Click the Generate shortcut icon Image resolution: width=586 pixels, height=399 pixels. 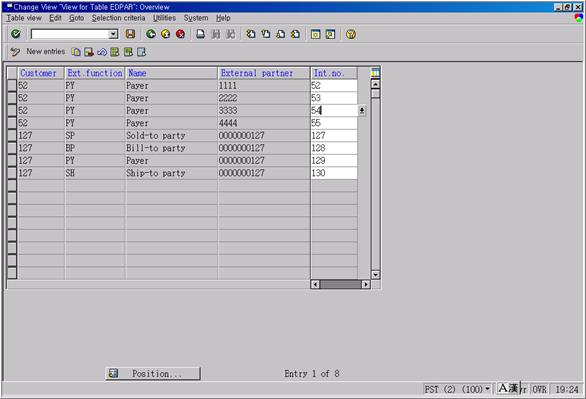330,34
